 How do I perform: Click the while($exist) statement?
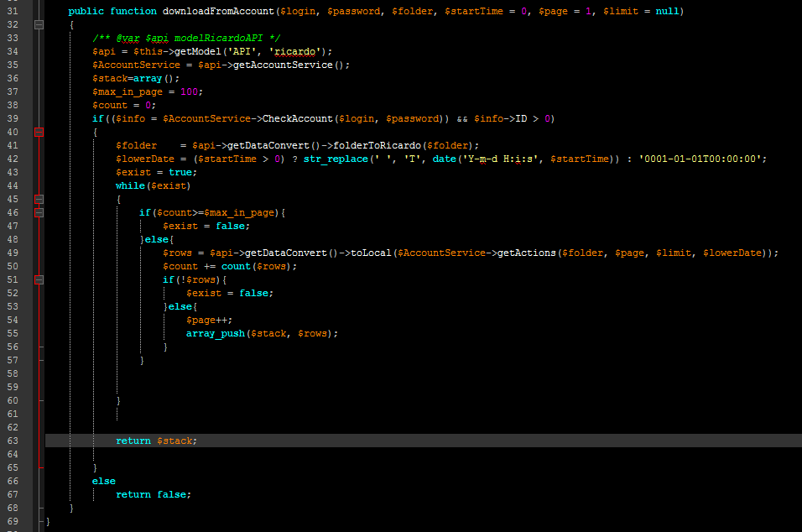coord(153,185)
